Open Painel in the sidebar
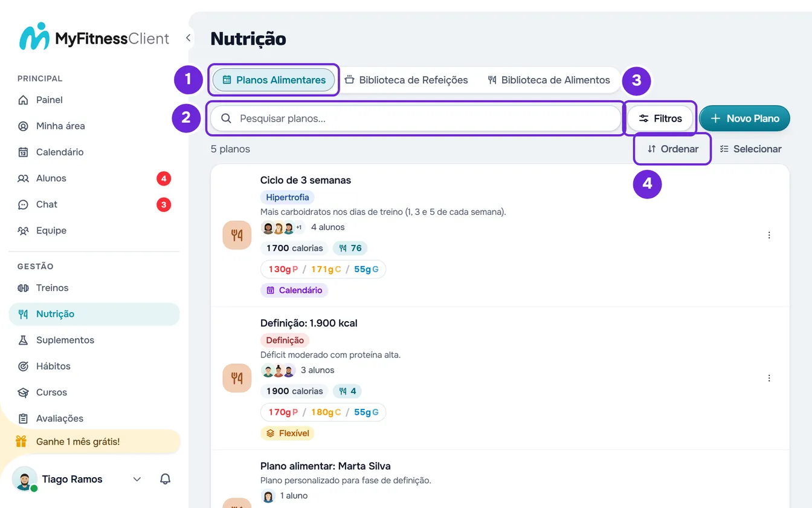 click(x=94, y=100)
